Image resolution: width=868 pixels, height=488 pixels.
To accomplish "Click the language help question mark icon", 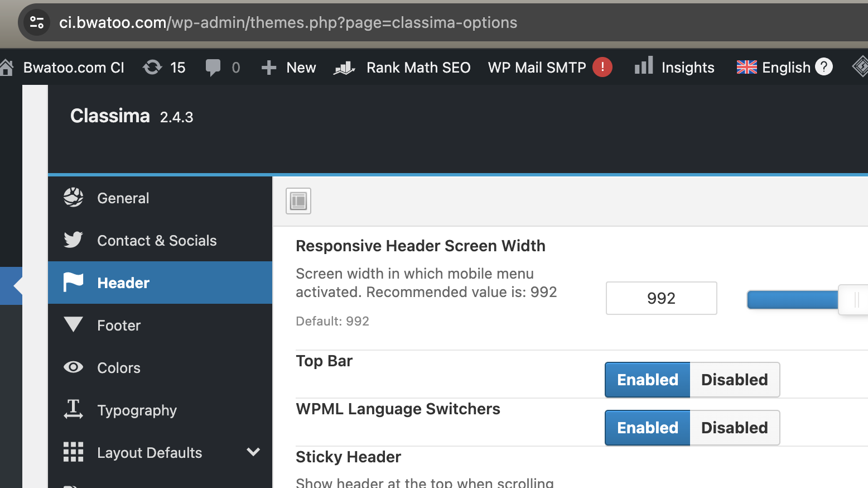I will [x=824, y=67].
